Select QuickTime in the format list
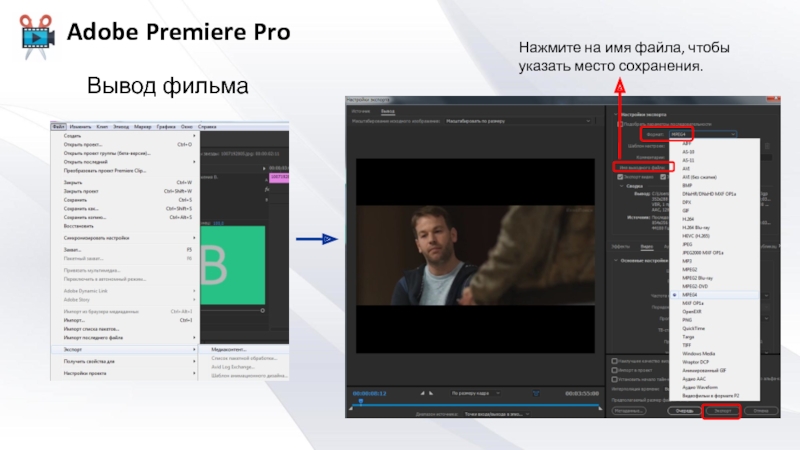800x450 pixels. [714, 328]
